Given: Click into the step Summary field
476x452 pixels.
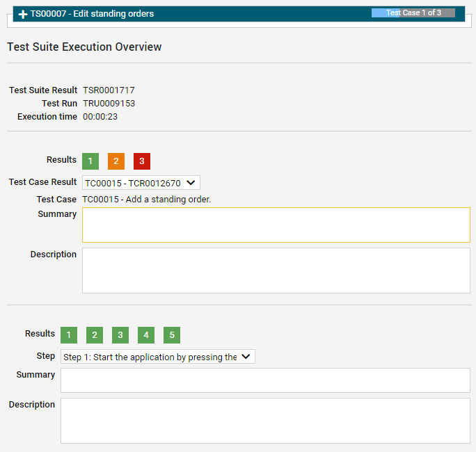Looking at the screenshot, I should click(265, 380).
